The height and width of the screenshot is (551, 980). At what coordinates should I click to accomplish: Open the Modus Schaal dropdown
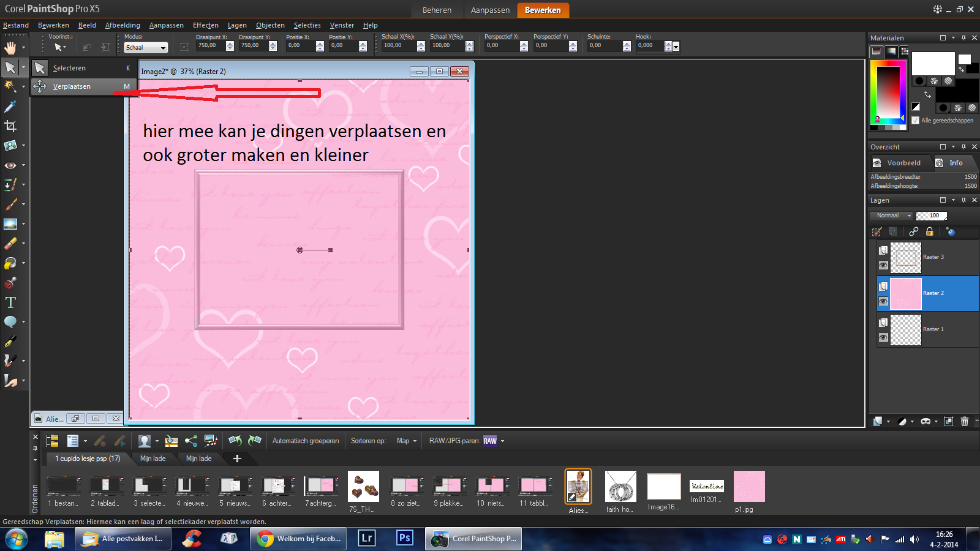pyautogui.click(x=146, y=47)
